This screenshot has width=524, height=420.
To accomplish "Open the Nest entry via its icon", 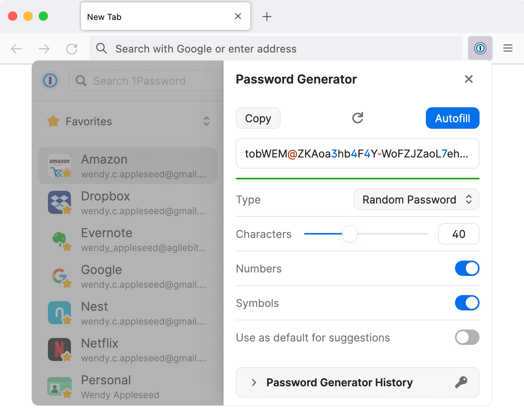I will click(59, 313).
